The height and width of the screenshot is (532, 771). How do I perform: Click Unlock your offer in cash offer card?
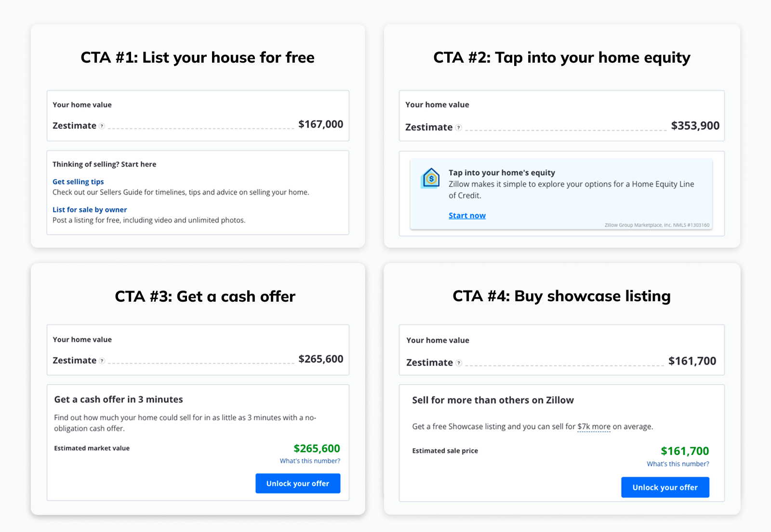point(298,483)
